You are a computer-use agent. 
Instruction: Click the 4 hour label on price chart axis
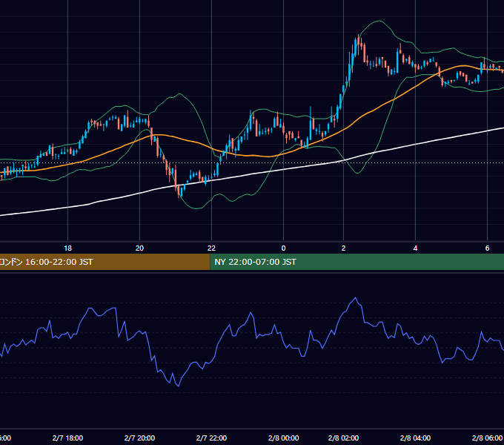(x=415, y=248)
